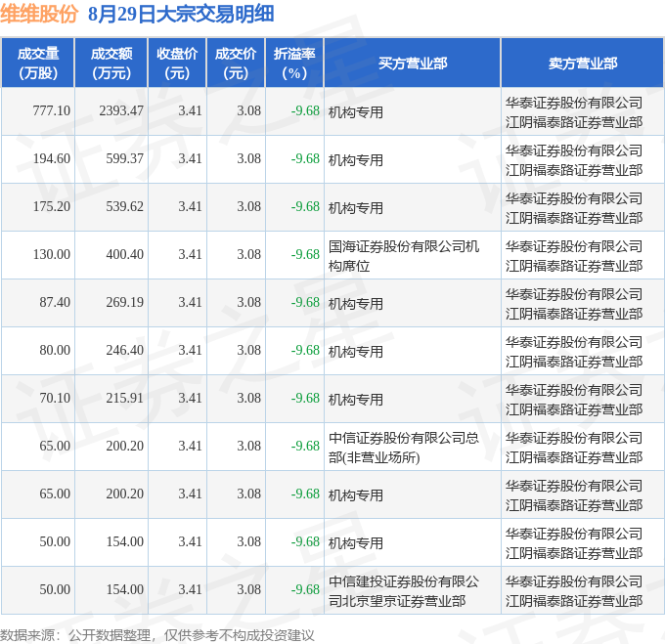This screenshot has width=665, height=644.
Task: Select the 买方营业部 column header
Action: (413, 64)
